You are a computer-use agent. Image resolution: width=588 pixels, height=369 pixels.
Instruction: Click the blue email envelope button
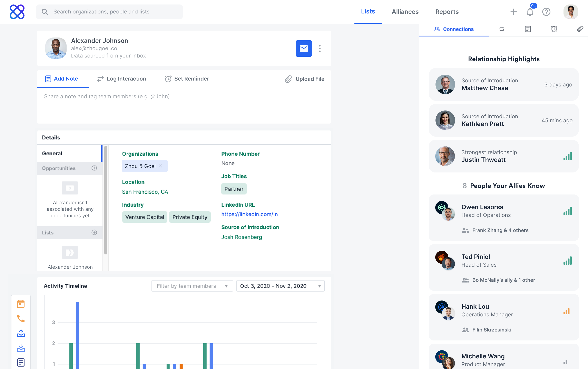tap(304, 48)
